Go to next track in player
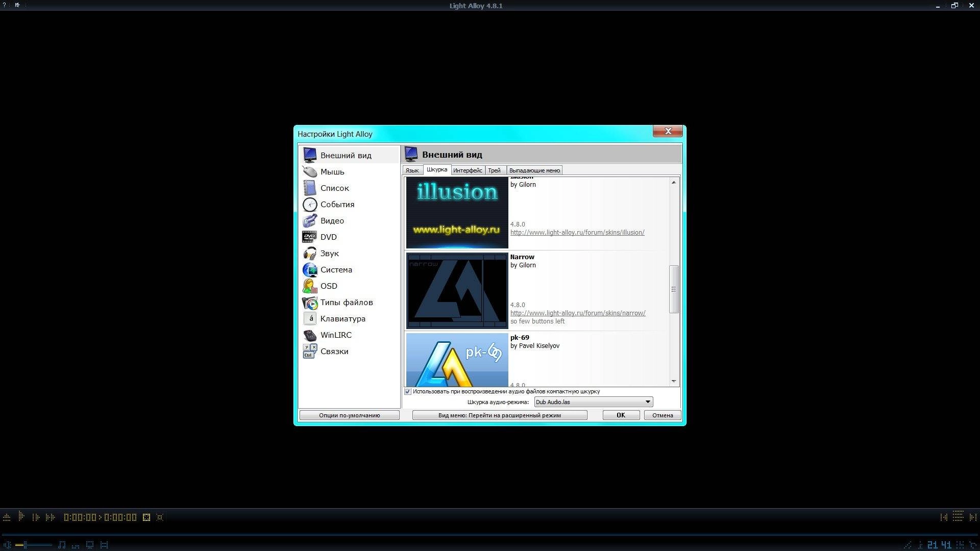The height and width of the screenshot is (551, 980). point(973,517)
